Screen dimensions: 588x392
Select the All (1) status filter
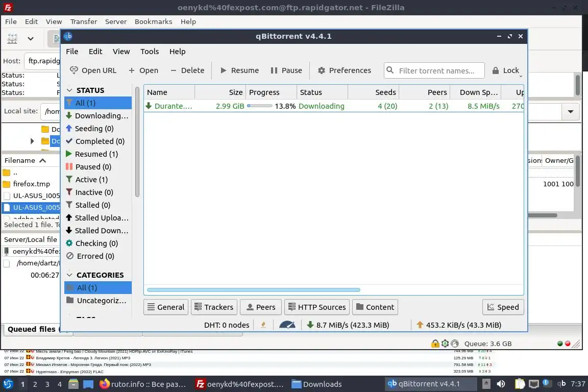(x=98, y=103)
